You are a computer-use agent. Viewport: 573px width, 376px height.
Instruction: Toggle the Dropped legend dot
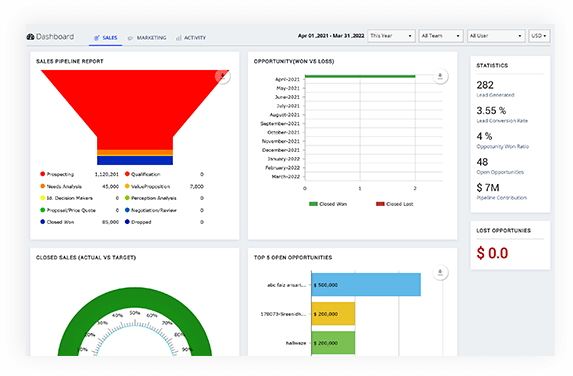tap(127, 221)
